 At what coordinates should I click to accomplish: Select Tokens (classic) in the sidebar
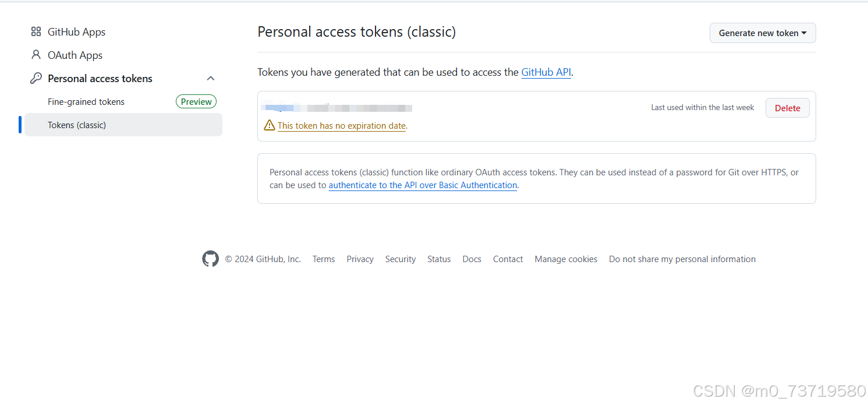click(77, 125)
